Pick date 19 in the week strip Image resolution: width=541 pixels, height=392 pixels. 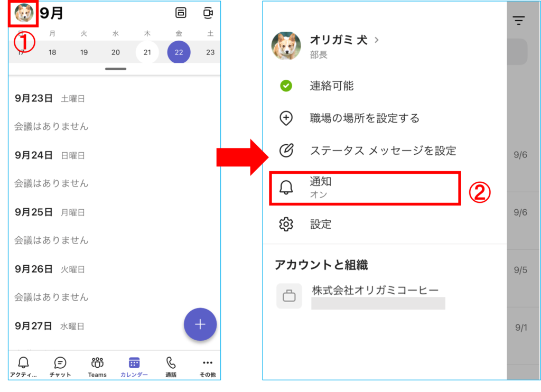84,52
